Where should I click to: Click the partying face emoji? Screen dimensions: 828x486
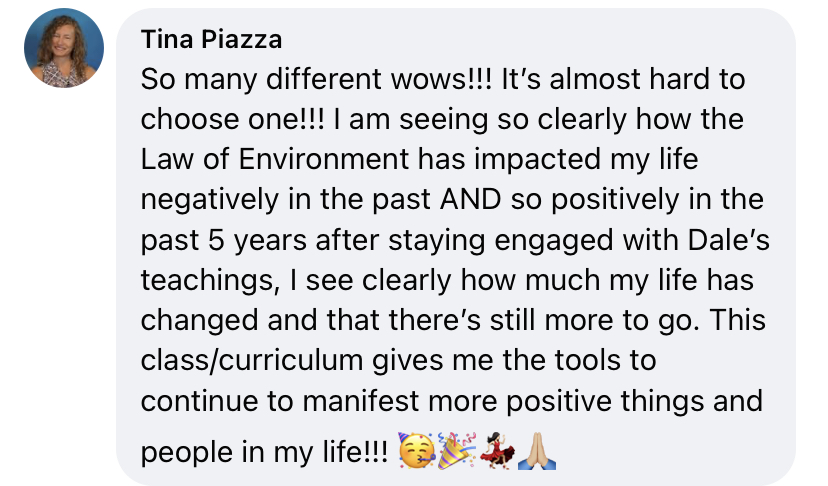click(x=415, y=450)
